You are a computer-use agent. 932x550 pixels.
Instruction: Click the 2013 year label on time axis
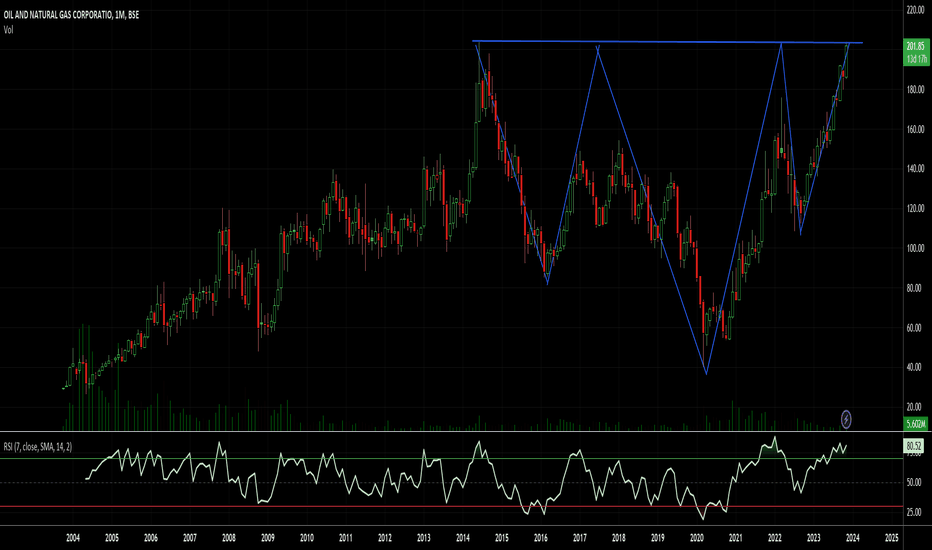click(424, 538)
